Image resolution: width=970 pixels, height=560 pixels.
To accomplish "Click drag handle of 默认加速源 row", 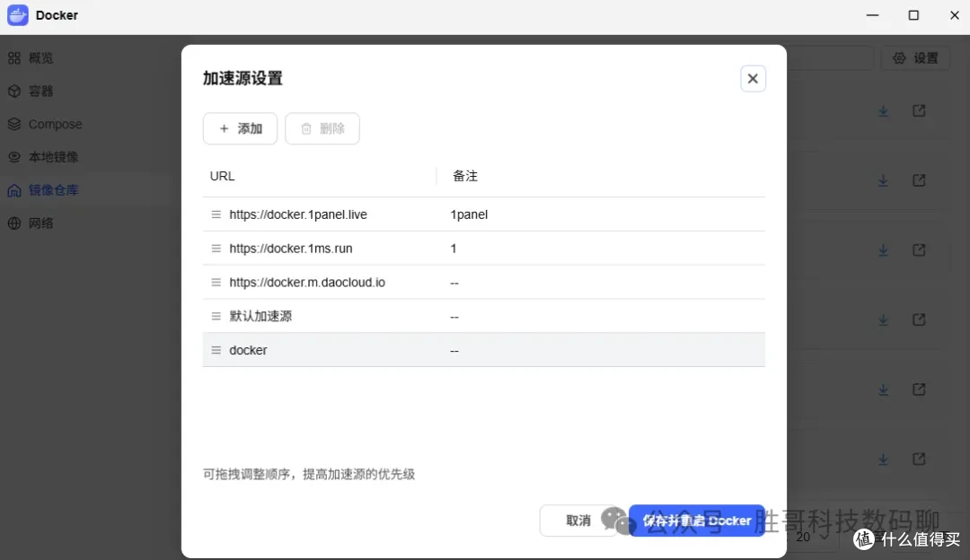I will (216, 317).
